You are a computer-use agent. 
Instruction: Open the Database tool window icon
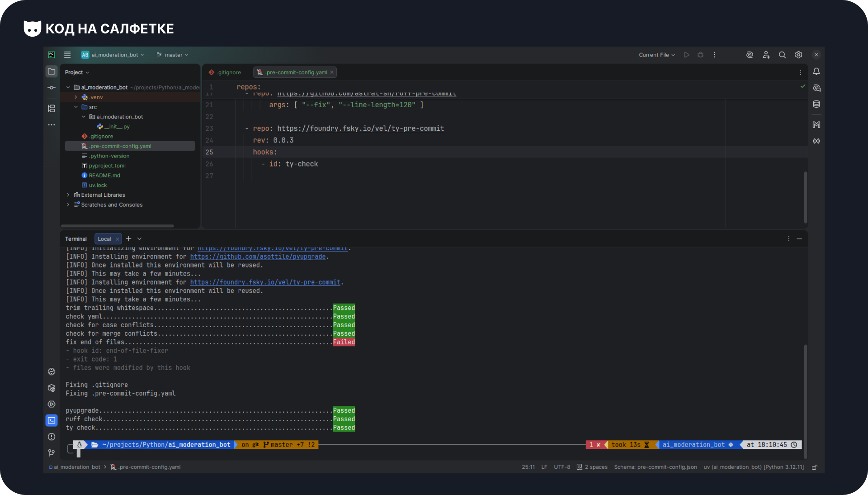pyautogui.click(x=816, y=105)
